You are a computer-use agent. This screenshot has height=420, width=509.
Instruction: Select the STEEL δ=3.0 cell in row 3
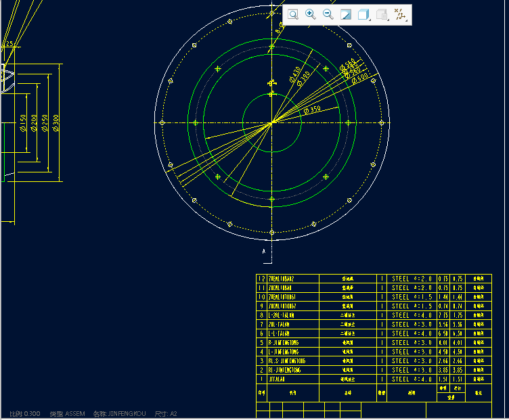tap(412, 360)
